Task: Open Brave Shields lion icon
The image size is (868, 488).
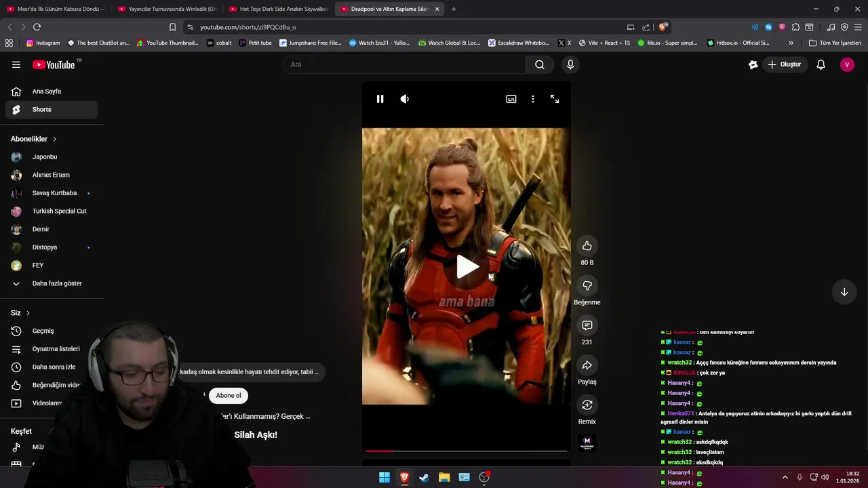Action: [x=663, y=27]
